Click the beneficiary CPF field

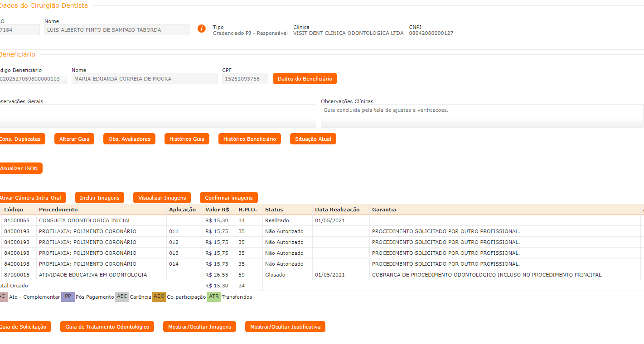point(245,79)
